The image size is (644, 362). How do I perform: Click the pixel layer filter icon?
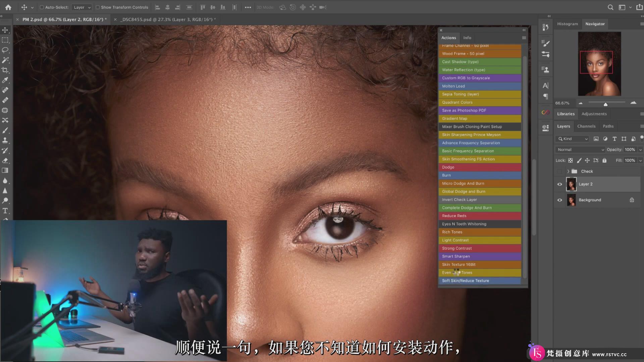[596, 139]
